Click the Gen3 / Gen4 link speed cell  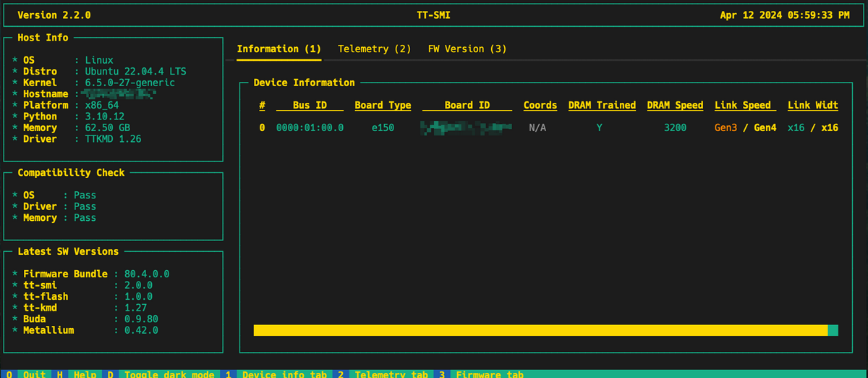tap(745, 127)
